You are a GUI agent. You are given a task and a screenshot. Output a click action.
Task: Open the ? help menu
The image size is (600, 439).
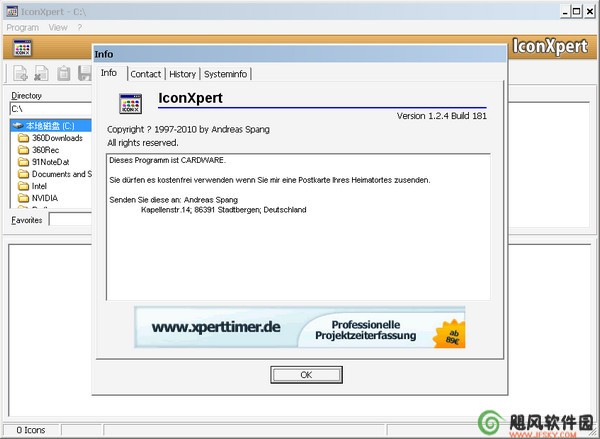[x=80, y=28]
